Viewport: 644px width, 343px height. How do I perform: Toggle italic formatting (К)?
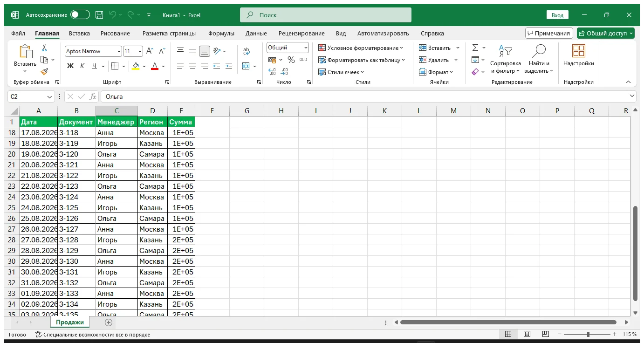[82, 66]
